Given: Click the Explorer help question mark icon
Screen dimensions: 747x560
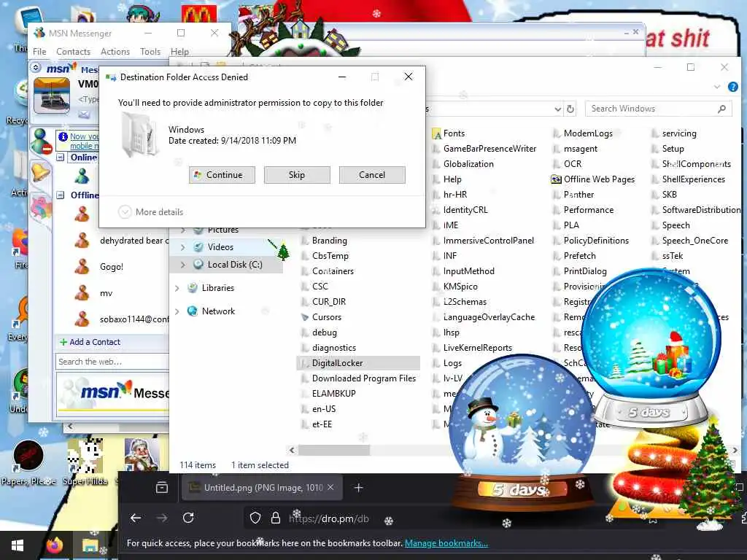Looking at the screenshot, I should tap(733, 87).
